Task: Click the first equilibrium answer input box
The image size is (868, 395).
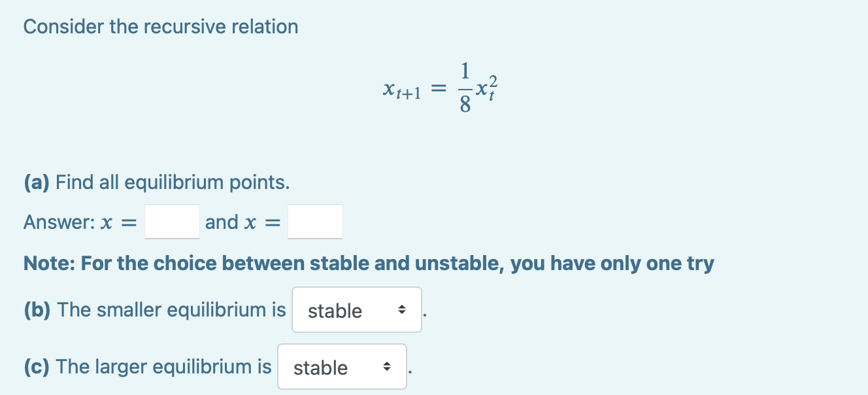Action: (172, 221)
